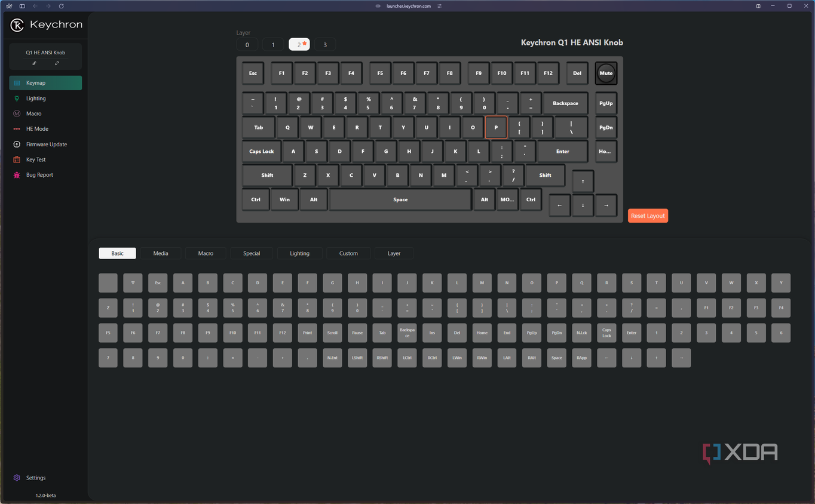
Task: Click the left arrow key on keyboard layout
Action: [559, 205]
